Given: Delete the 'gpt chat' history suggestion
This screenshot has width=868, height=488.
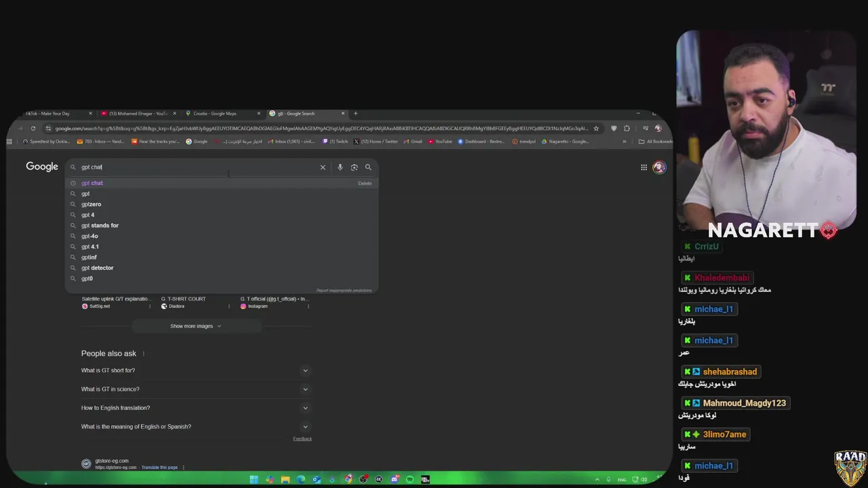Looking at the screenshot, I should coord(365,183).
